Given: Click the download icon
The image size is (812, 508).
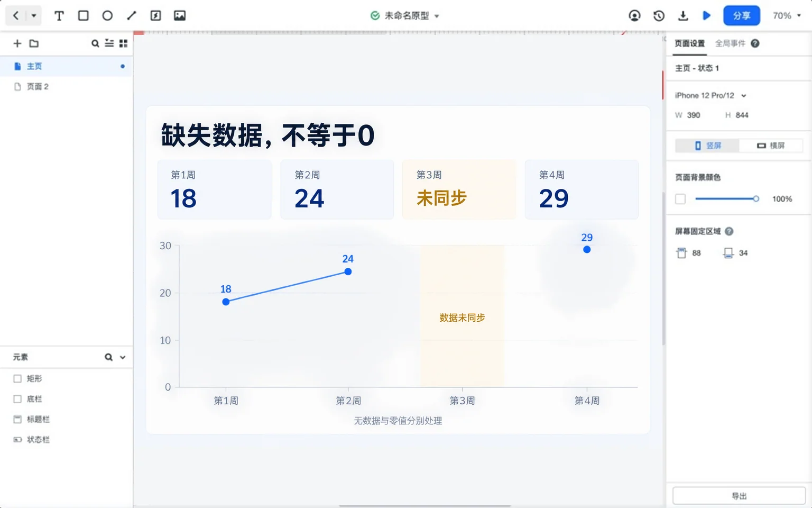Looking at the screenshot, I should (x=683, y=16).
